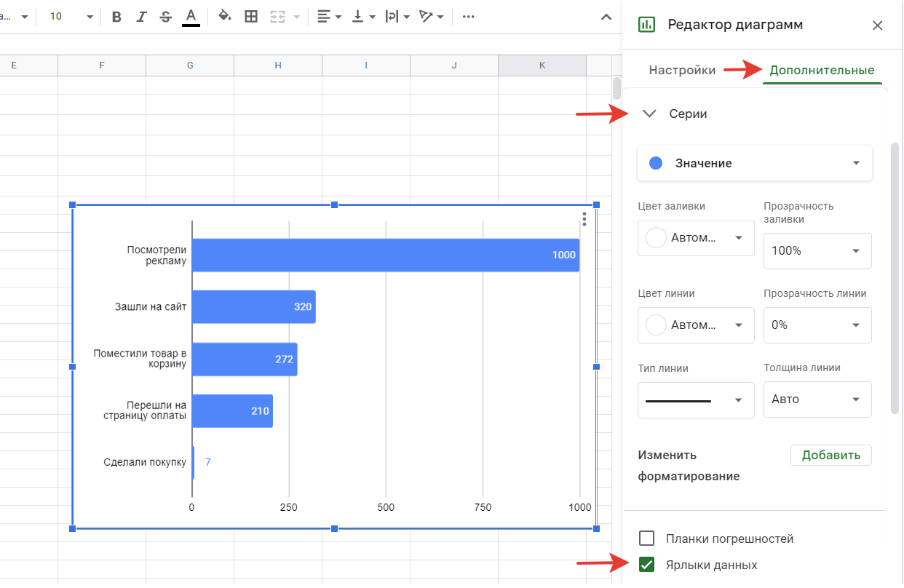Open the text color picker
This screenshot has height=588, width=904.
[191, 17]
